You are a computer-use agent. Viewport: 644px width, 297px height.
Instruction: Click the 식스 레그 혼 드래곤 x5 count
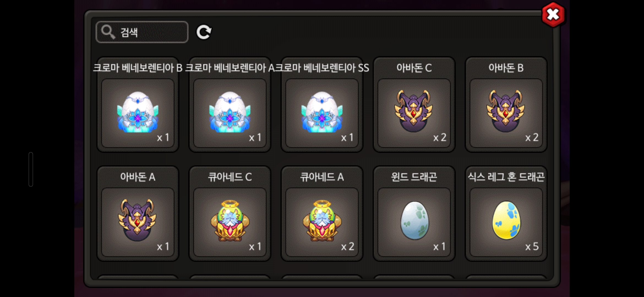coord(532,246)
